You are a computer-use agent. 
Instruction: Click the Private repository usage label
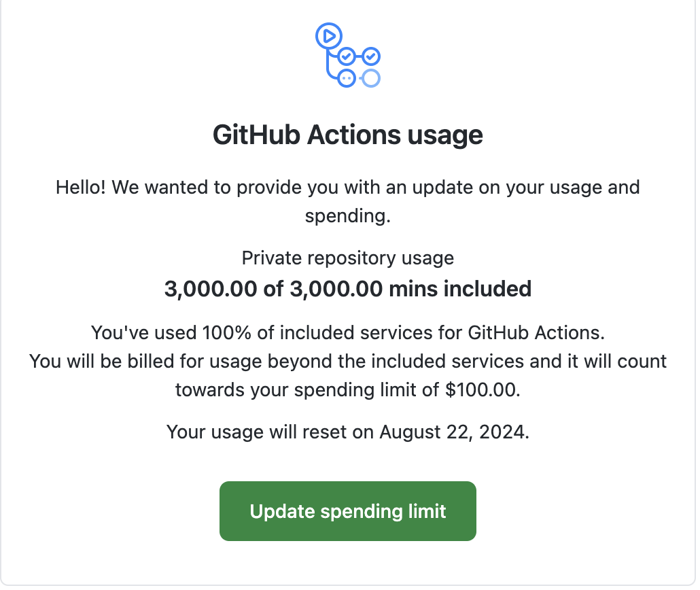coord(348,258)
